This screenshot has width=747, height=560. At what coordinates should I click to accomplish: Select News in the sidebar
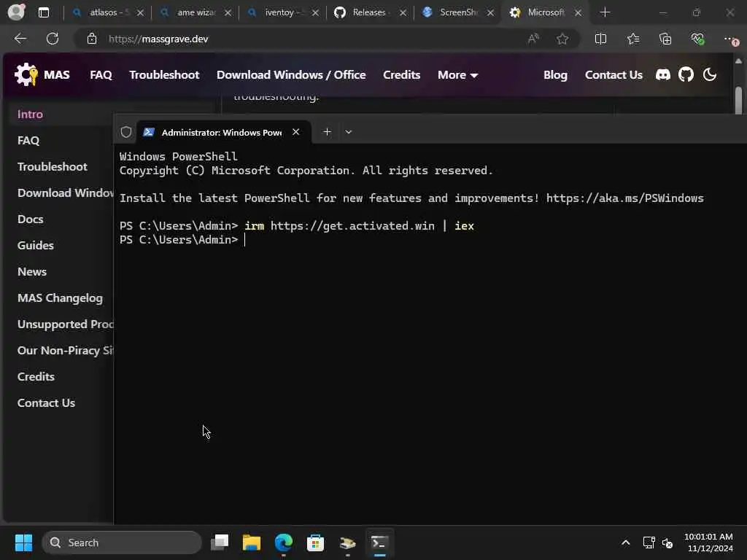pos(32,271)
